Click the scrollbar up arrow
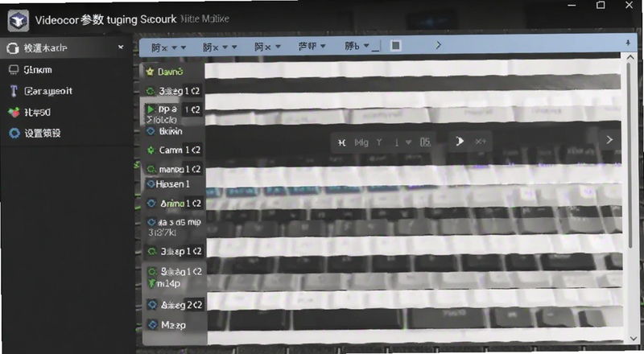Viewport: 644px width, 354px height. [x=630, y=57]
